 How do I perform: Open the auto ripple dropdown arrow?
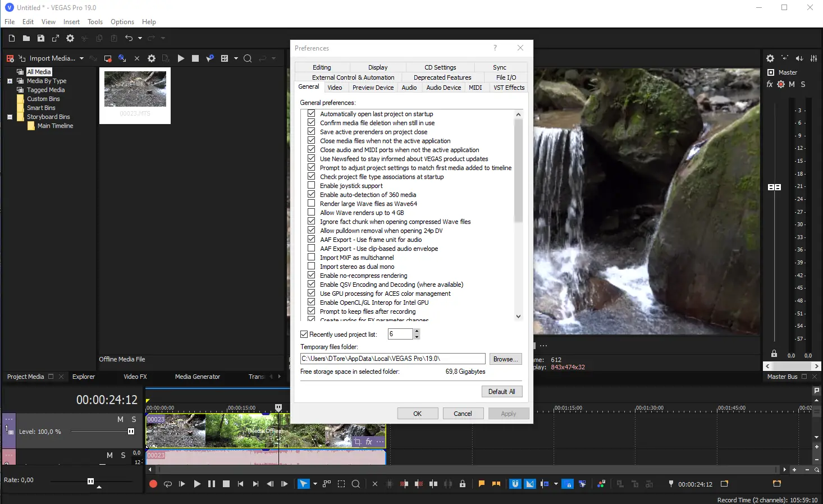pos(556,484)
